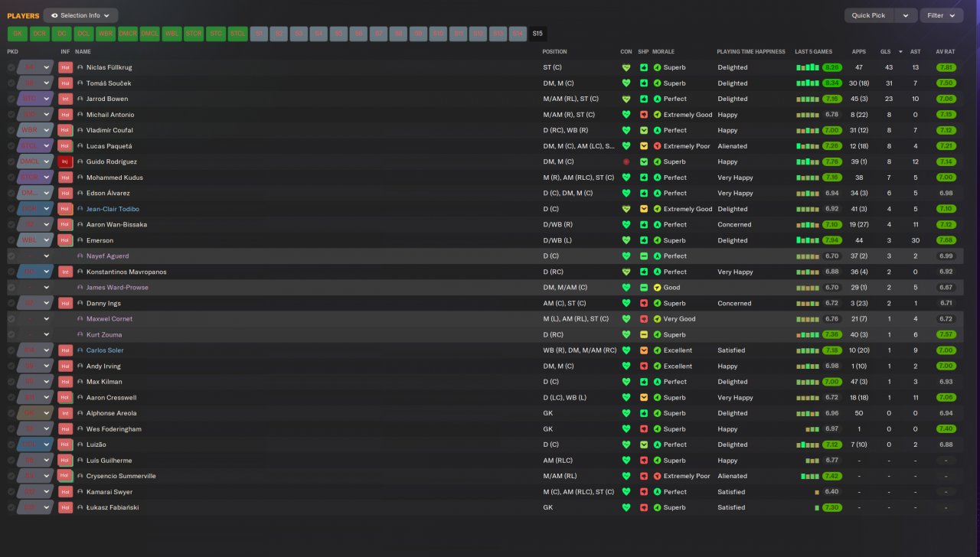Click Nayef Aguerd's sharpness icon
The height and width of the screenshot is (557, 980).
pyautogui.click(x=643, y=256)
